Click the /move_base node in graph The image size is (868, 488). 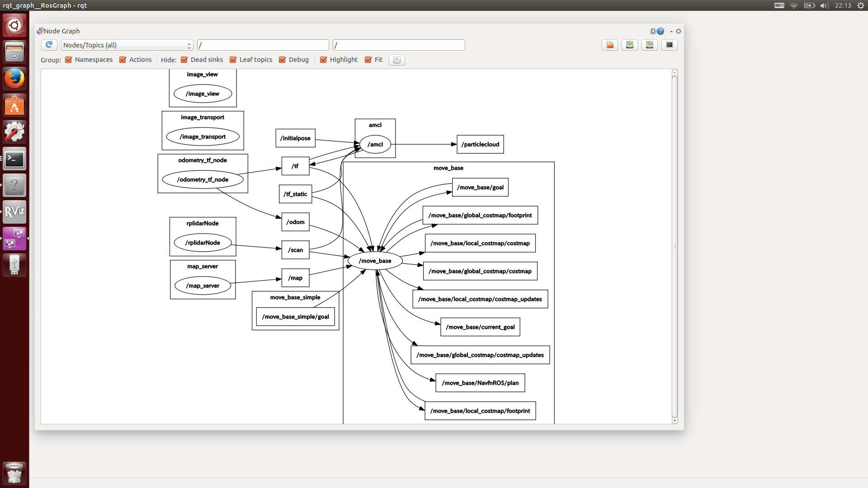coord(375,261)
